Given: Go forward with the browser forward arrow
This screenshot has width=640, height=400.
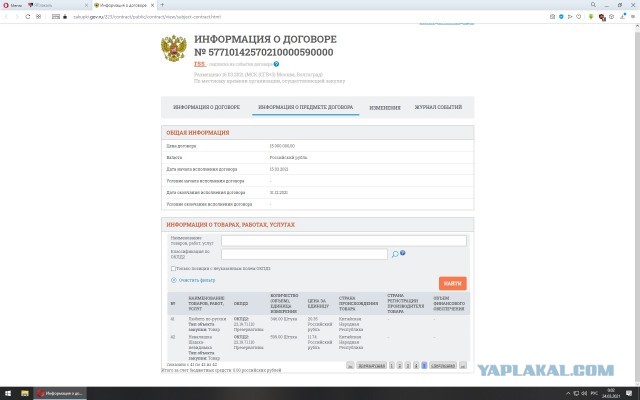Looking at the screenshot, I should tap(17, 17).
